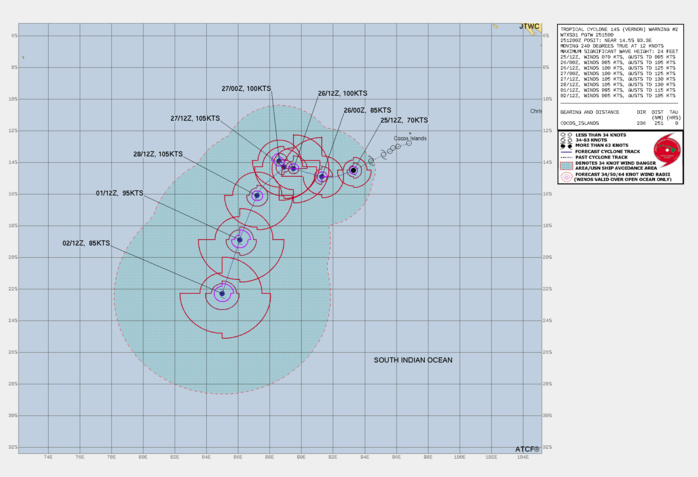
Task: Click the forecast position marker for 26/00Z
Action: [x=322, y=177]
